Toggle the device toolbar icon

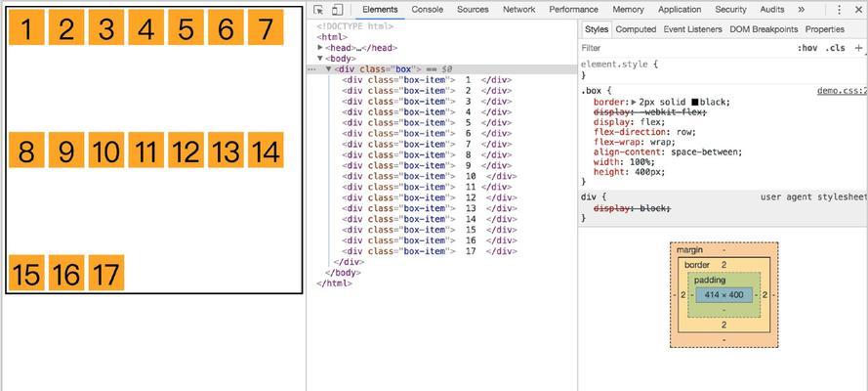(337, 10)
